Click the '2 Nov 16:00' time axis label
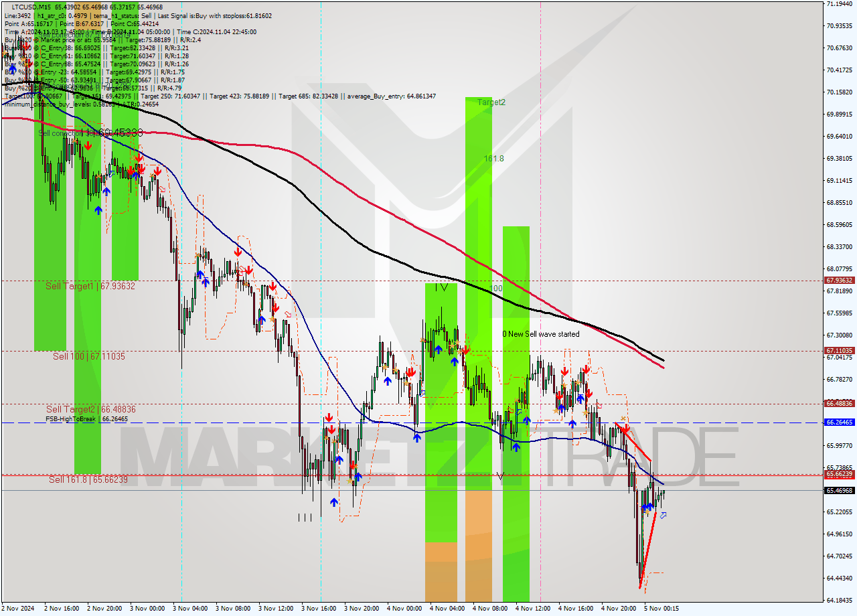Screen dimensions: 857x616 (x=62, y=609)
